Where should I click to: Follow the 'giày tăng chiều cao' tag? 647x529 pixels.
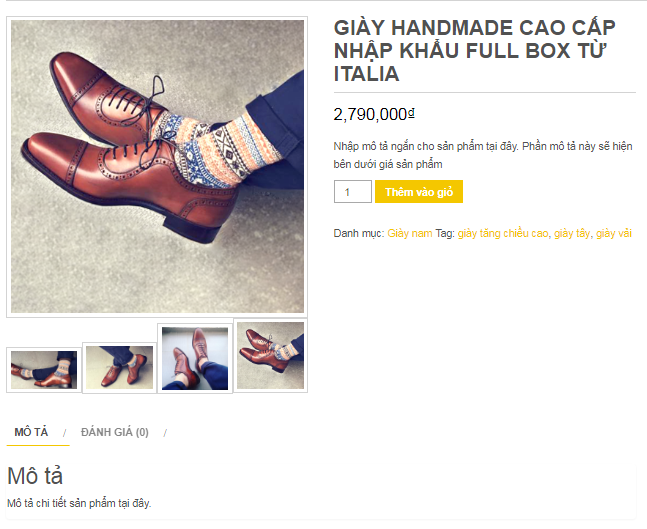click(x=503, y=233)
